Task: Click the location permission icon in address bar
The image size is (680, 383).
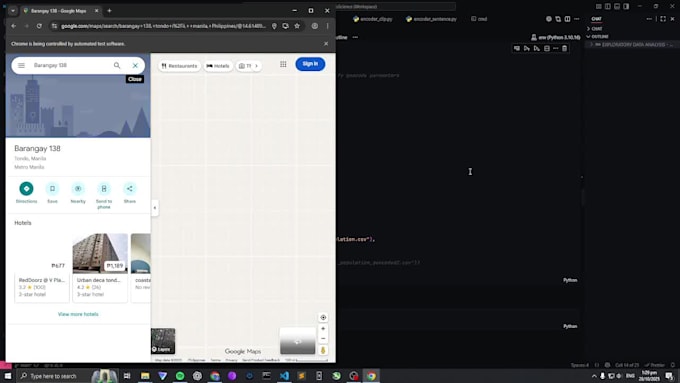Action: (x=274, y=26)
